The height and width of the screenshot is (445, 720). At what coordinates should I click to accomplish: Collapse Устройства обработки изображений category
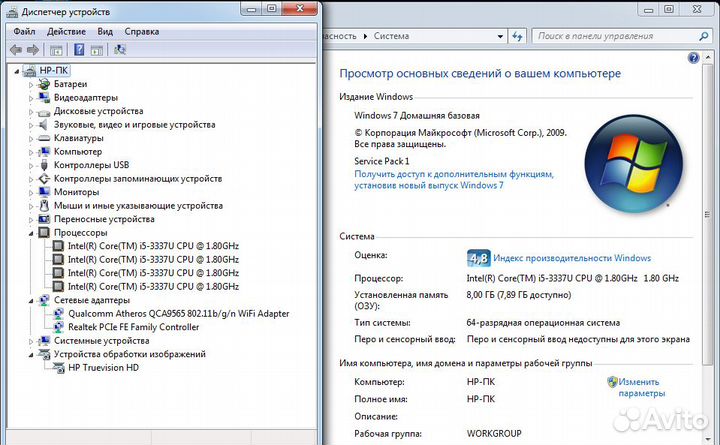[31, 355]
